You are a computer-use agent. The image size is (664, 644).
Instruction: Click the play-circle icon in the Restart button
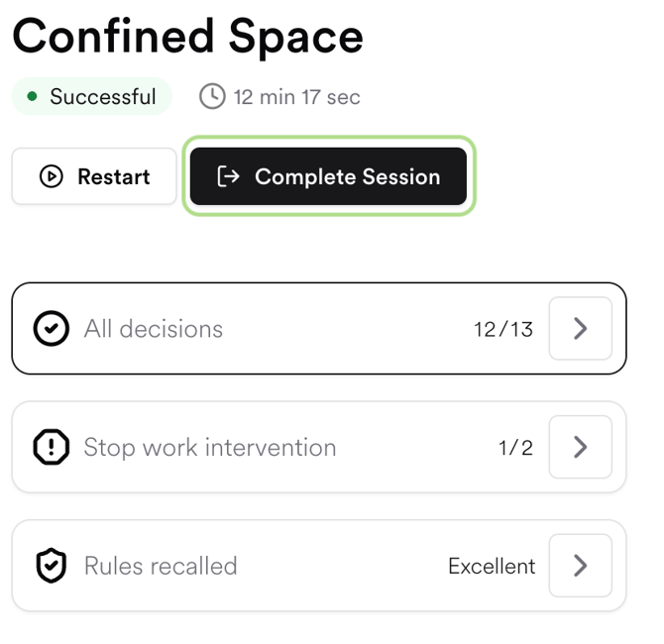pyautogui.click(x=51, y=177)
